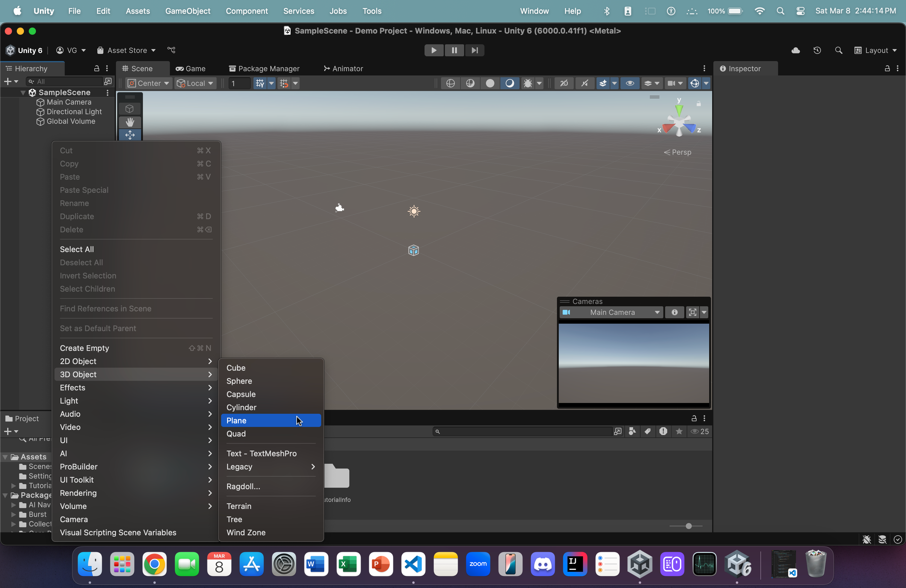Choose Cube from 3D Object submenu
The image size is (906, 588).
(x=271, y=368)
